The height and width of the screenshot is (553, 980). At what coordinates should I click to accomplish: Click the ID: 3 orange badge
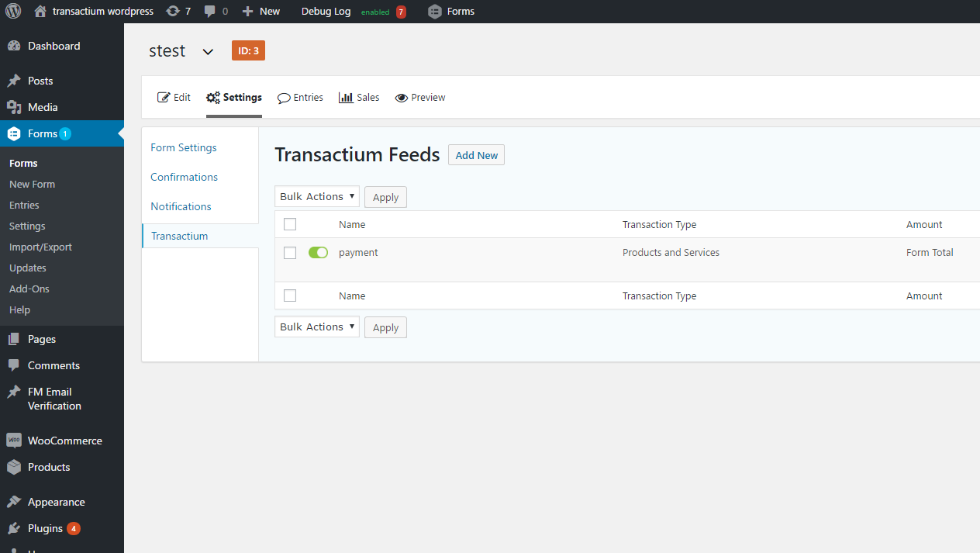[x=248, y=51]
